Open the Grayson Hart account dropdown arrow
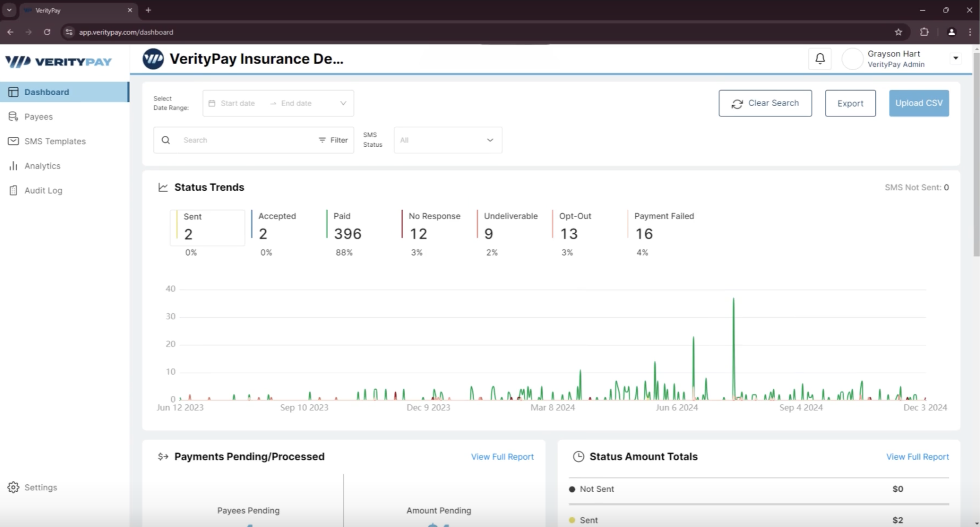980x527 pixels. click(x=955, y=58)
